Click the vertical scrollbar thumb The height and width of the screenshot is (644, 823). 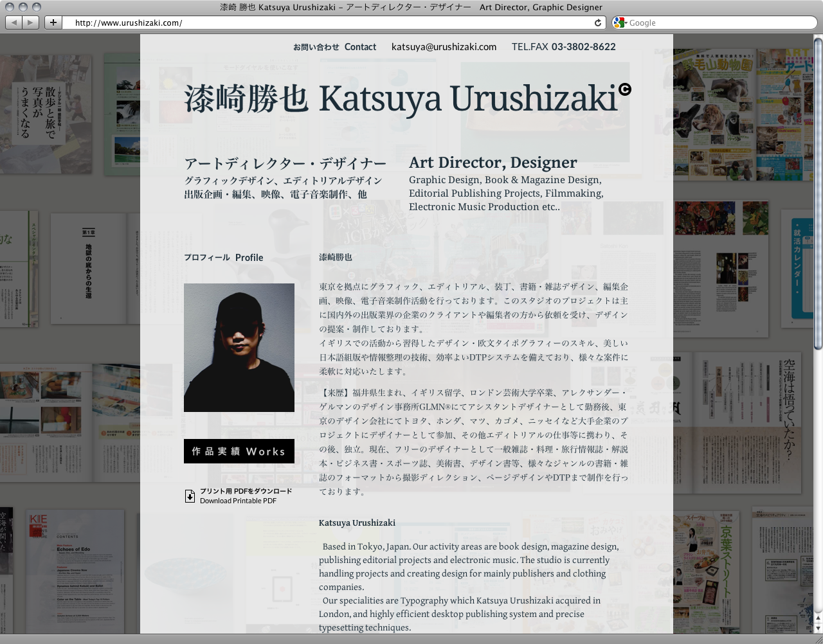point(818,193)
